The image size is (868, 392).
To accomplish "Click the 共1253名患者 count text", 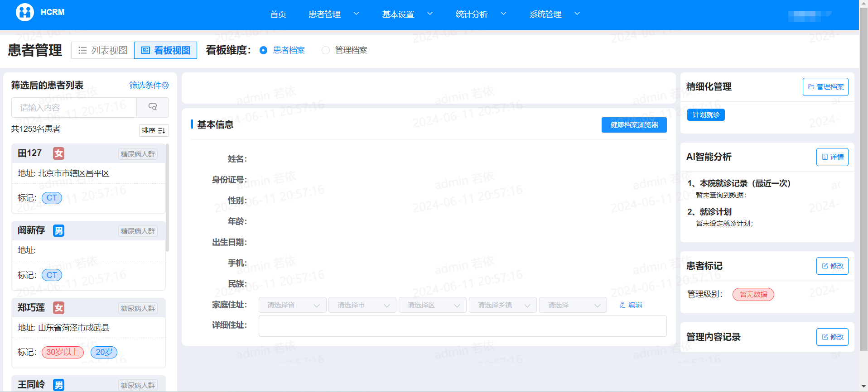I will point(36,129).
